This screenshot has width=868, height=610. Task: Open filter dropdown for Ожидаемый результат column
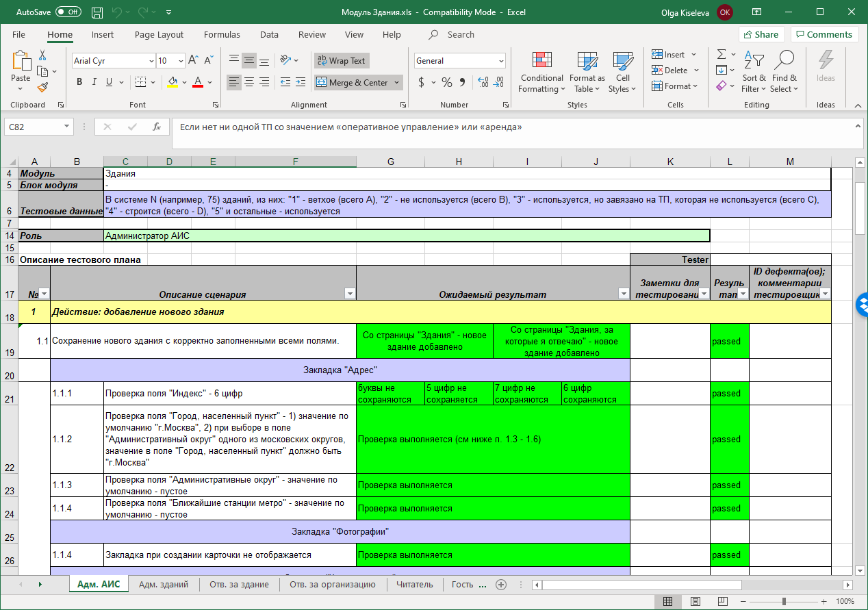click(x=624, y=294)
